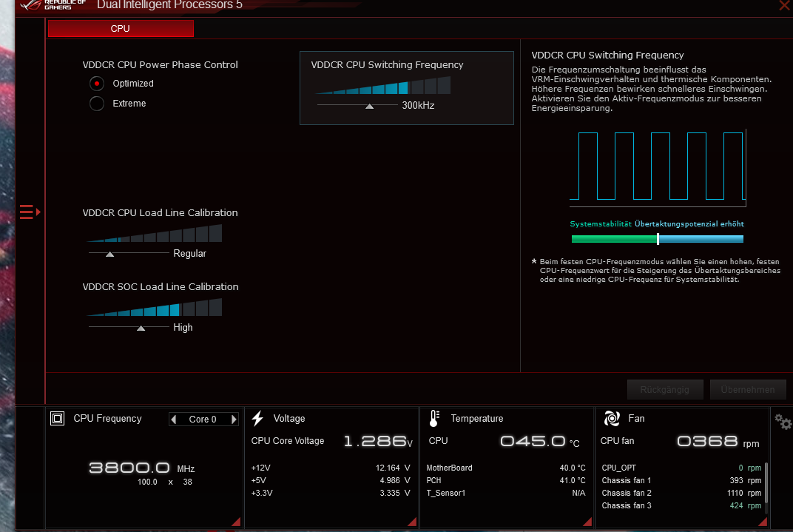This screenshot has width=793, height=532.
Task: Click the +12V voltage row
Action: 331,468
